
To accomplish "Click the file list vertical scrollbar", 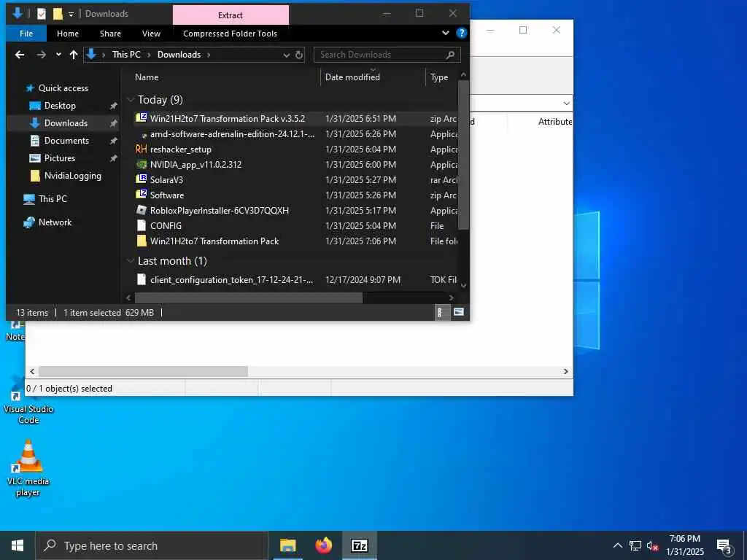I will pos(463,155).
